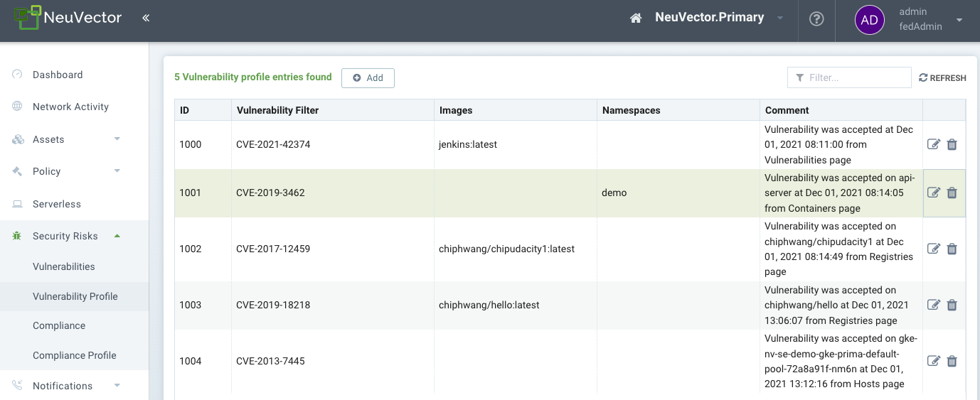Edit entry 1000 CVE-2021-42374
Viewport: 980px width, 400px height.
point(934,144)
